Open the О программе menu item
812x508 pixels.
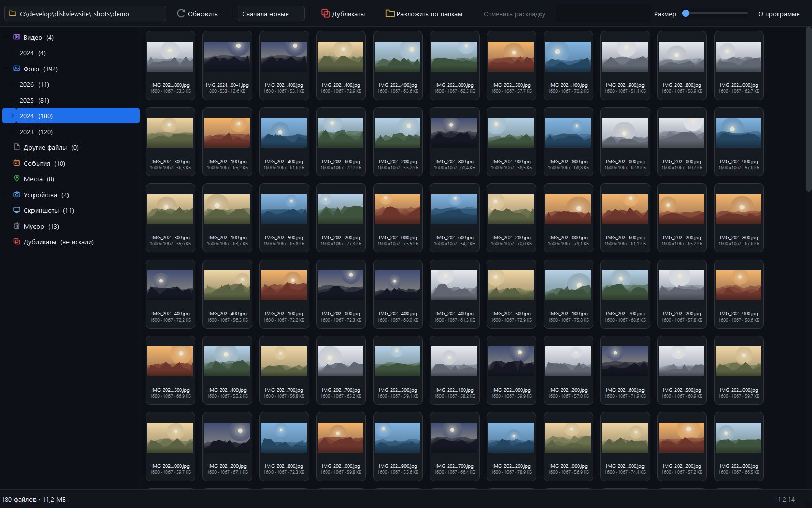(779, 14)
